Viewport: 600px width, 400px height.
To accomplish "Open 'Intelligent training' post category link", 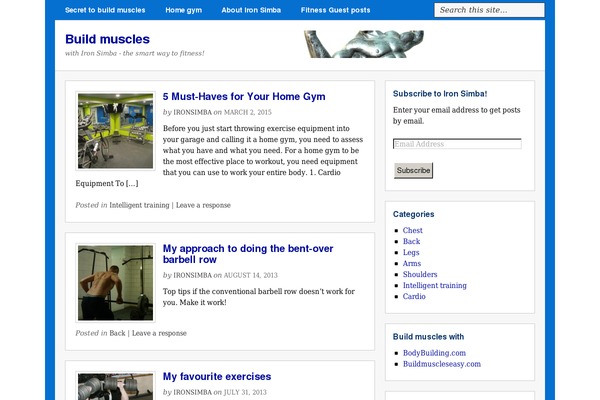I will [x=139, y=205].
